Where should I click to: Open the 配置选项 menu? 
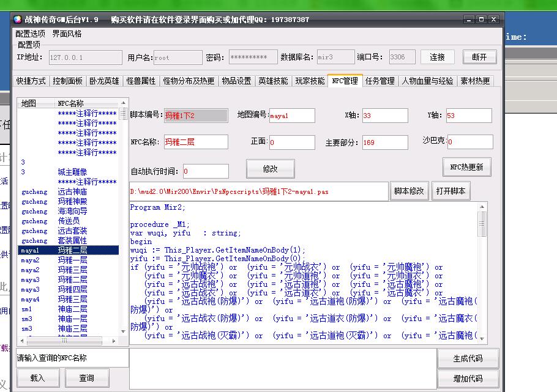point(31,34)
